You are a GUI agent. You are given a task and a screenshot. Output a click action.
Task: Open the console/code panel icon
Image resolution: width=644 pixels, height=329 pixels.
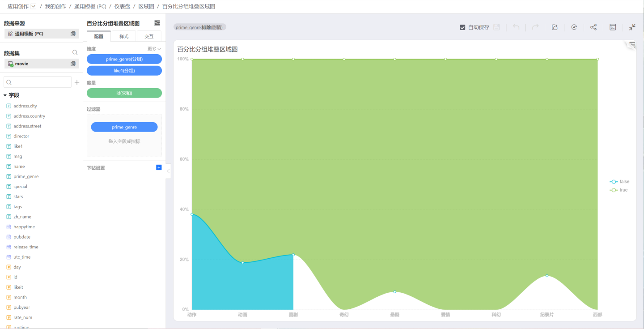613,27
